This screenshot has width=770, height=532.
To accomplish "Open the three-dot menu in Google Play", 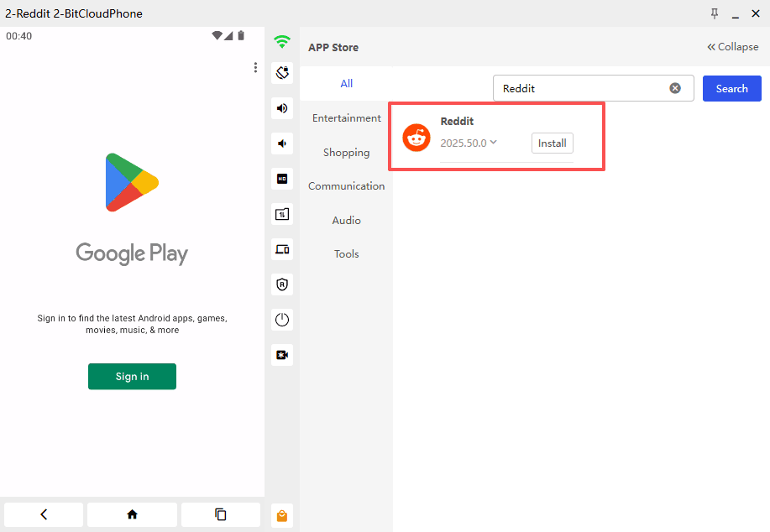I will point(255,68).
